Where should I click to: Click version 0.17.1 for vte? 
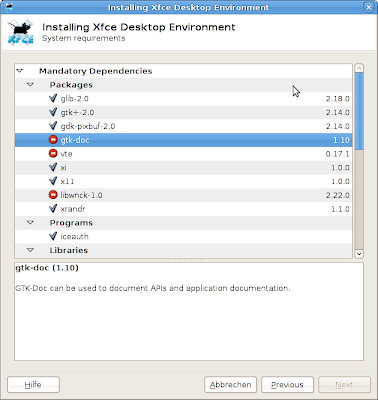point(337,154)
